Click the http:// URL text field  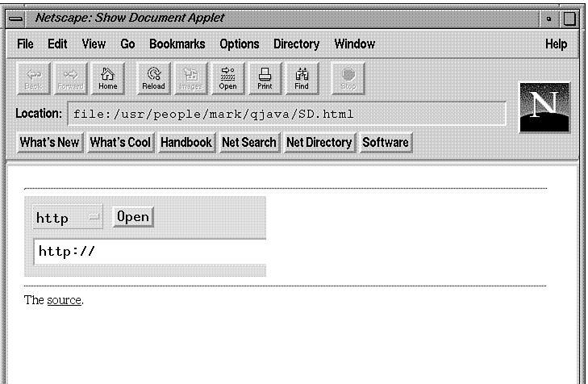(150, 251)
